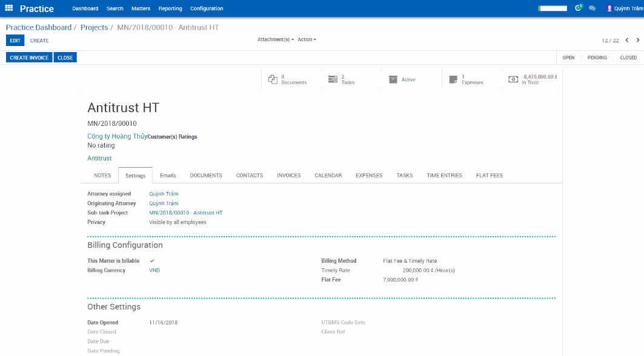The image size is (644, 356).
Task: Open the Tasks stat icon showing 2 tasks
Action: pos(333,79)
